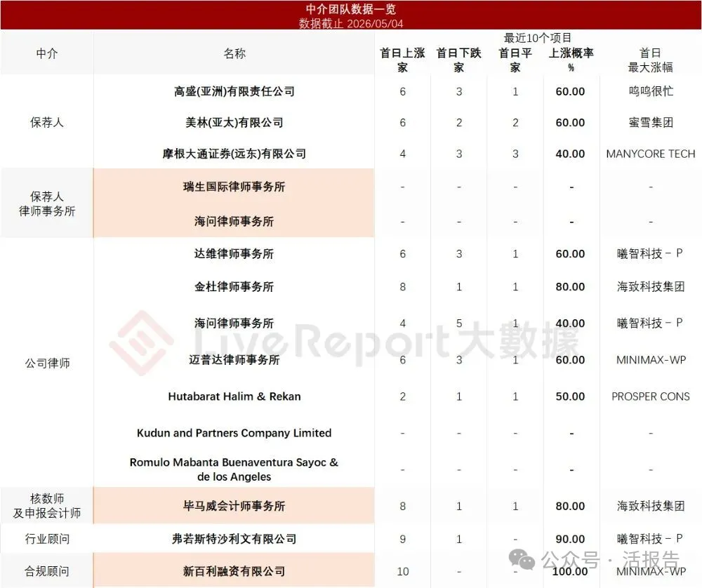The width and height of the screenshot is (702, 588).
Task: Click 首日上涨 value 2 in Hutabarat row
Action: coord(402,396)
